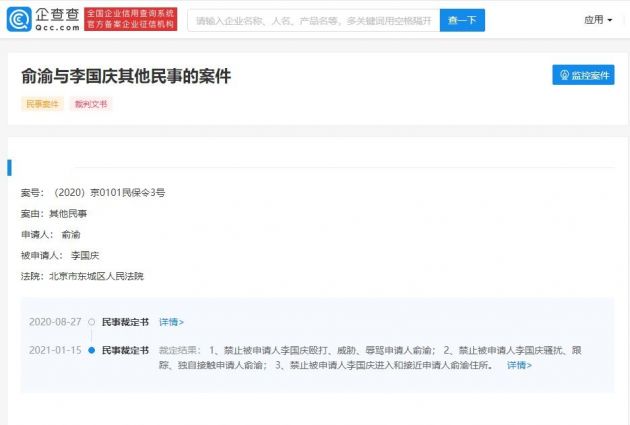Click the 2020-08-27 民事裁定书 title
630x425 pixels.
(x=125, y=322)
